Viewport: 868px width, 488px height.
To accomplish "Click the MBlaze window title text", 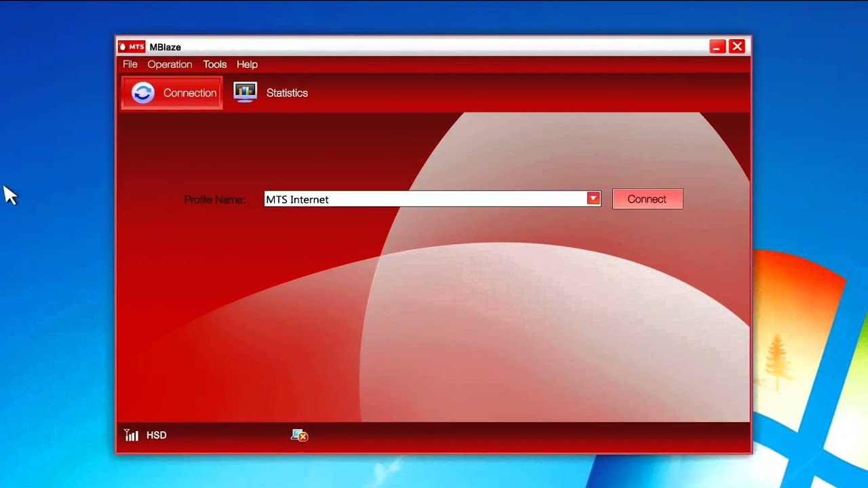I will pyautogui.click(x=165, y=47).
